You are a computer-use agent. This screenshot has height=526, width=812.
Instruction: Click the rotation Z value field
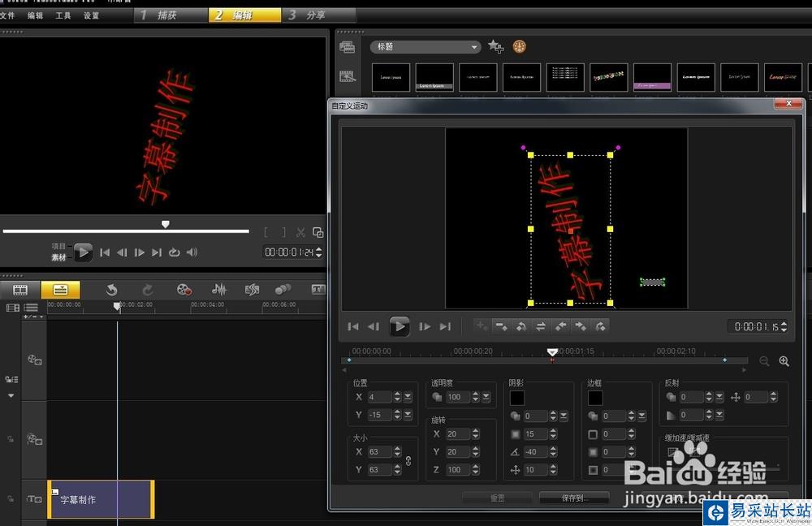point(457,469)
